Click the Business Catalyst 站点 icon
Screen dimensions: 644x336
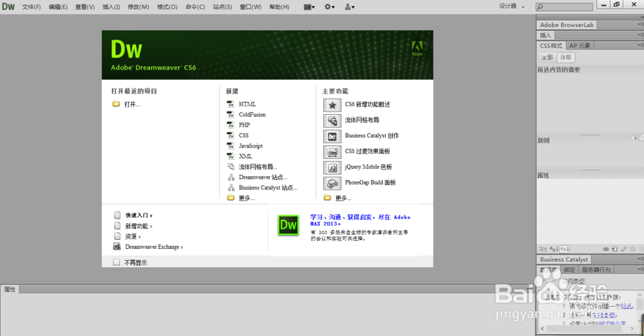click(231, 188)
